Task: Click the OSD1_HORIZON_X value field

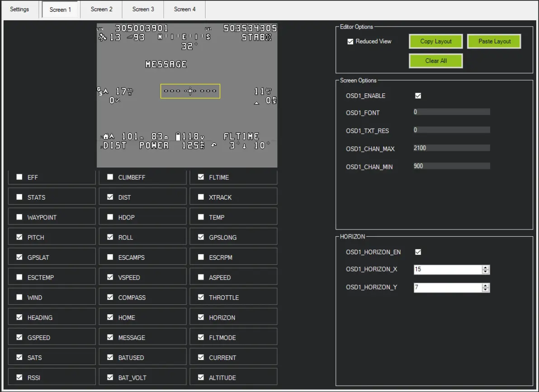Action: [448, 270]
